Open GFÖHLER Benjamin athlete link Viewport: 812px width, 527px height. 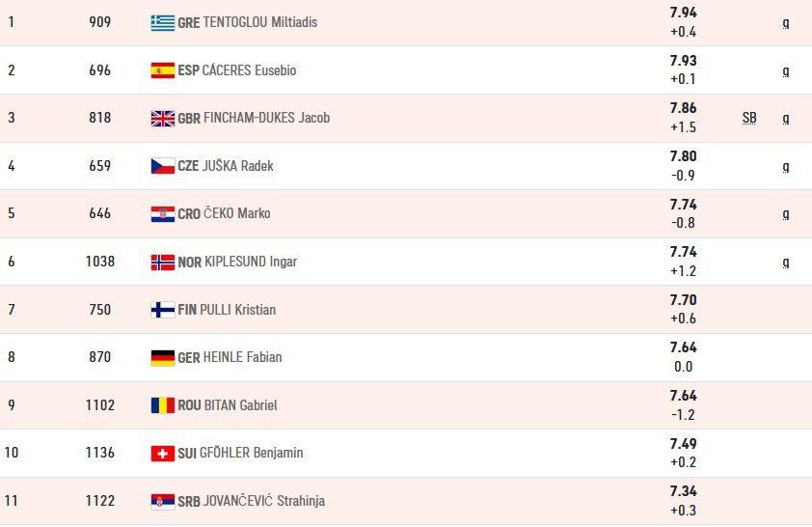pyautogui.click(x=251, y=453)
